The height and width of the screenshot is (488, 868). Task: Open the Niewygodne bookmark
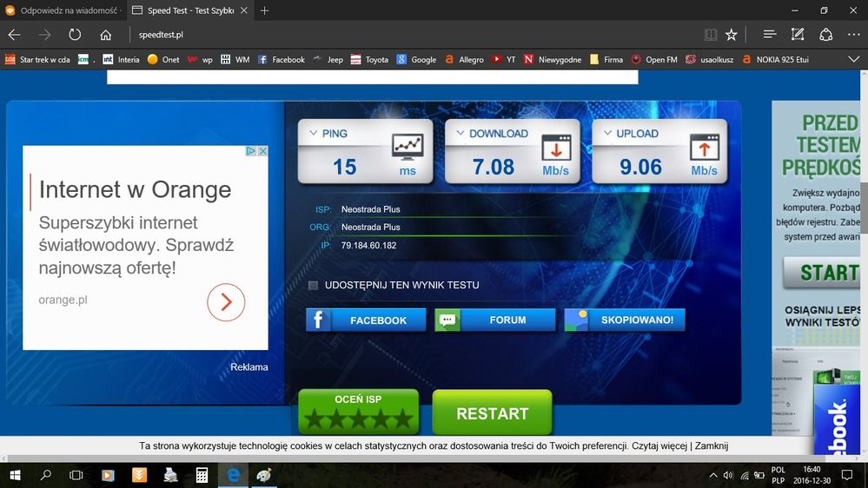tap(553, 60)
